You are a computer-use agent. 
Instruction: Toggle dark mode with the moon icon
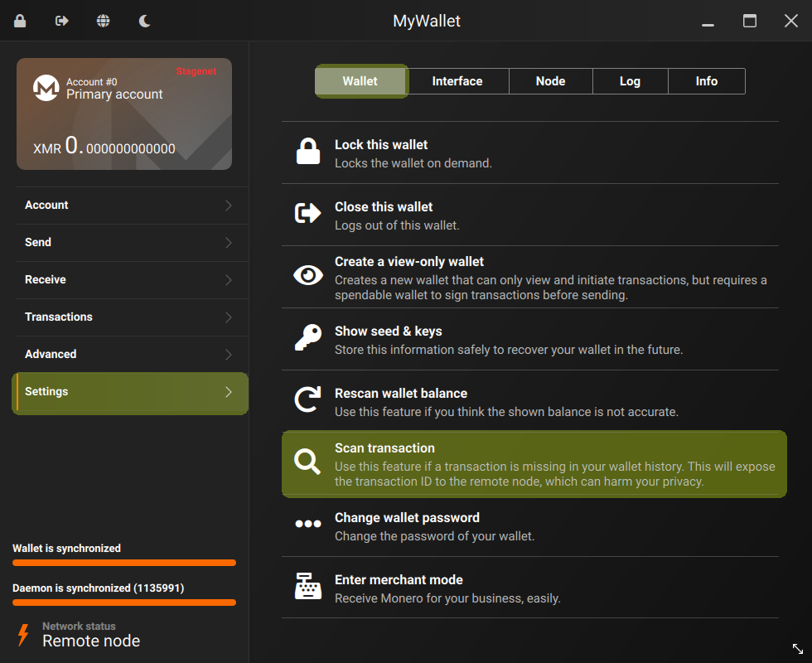coord(144,20)
